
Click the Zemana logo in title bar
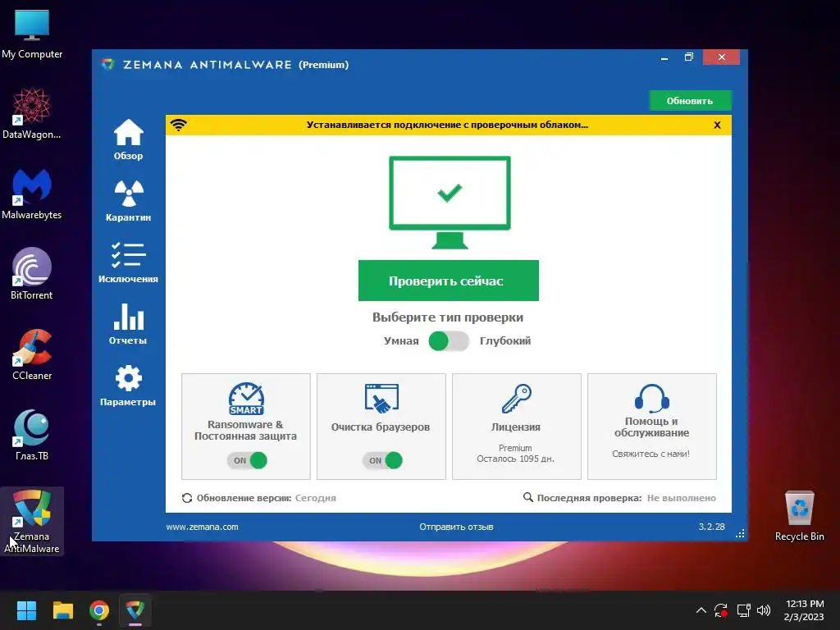[108, 65]
